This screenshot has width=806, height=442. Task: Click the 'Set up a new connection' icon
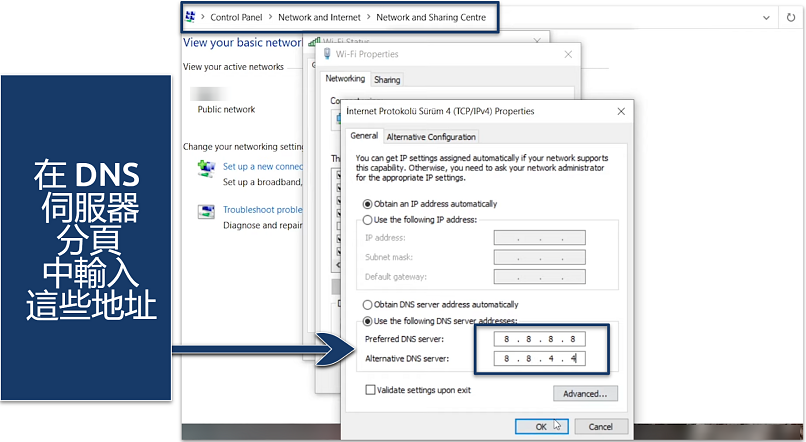[206, 167]
